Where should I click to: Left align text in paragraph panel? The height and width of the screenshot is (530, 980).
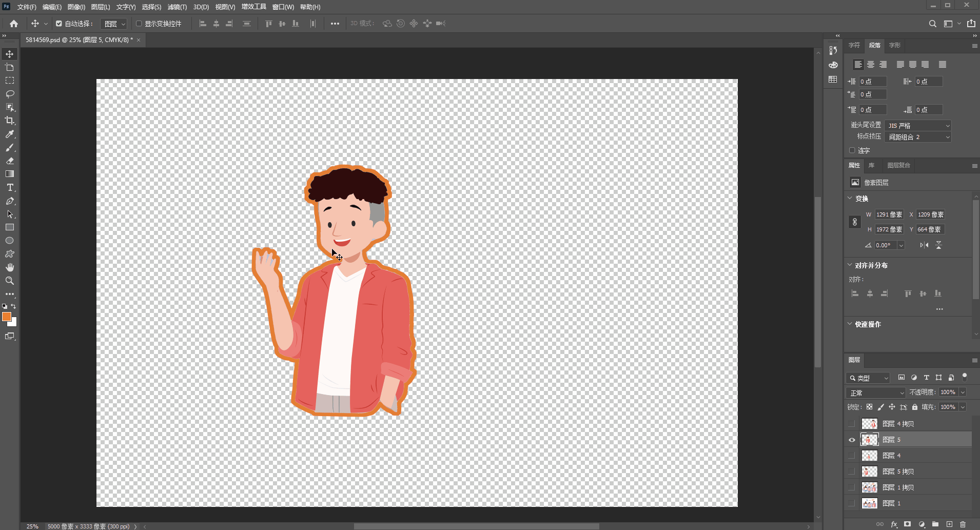pyautogui.click(x=858, y=64)
